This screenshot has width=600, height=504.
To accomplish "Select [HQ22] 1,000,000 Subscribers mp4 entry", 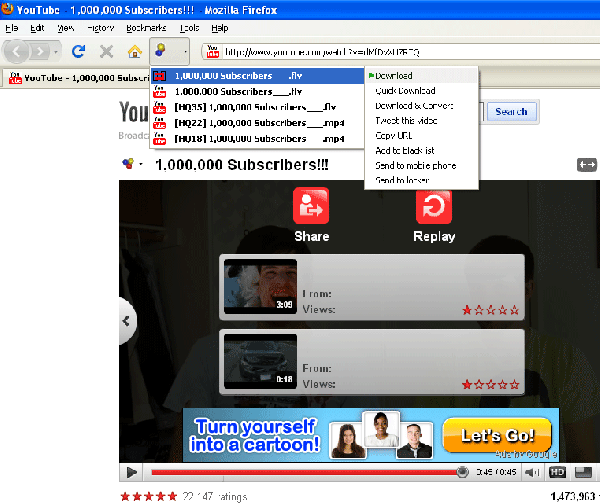I will pyautogui.click(x=257, y=123).
